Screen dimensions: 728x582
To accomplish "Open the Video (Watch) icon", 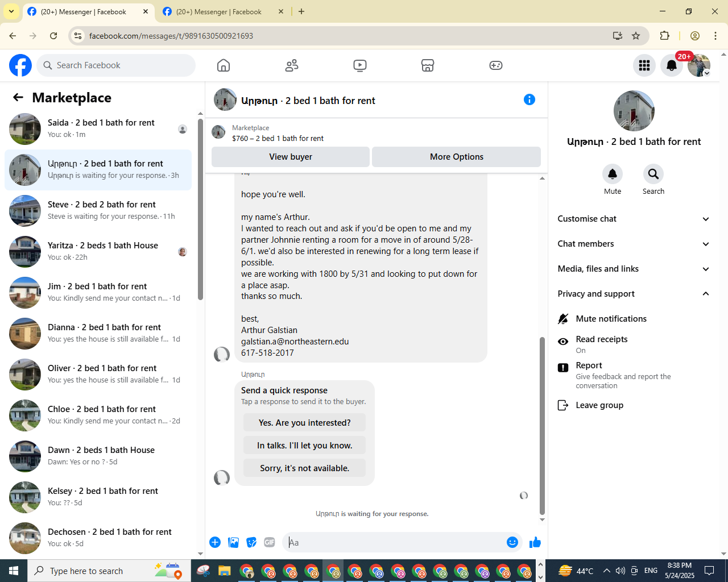I will [x=360, y=65].
